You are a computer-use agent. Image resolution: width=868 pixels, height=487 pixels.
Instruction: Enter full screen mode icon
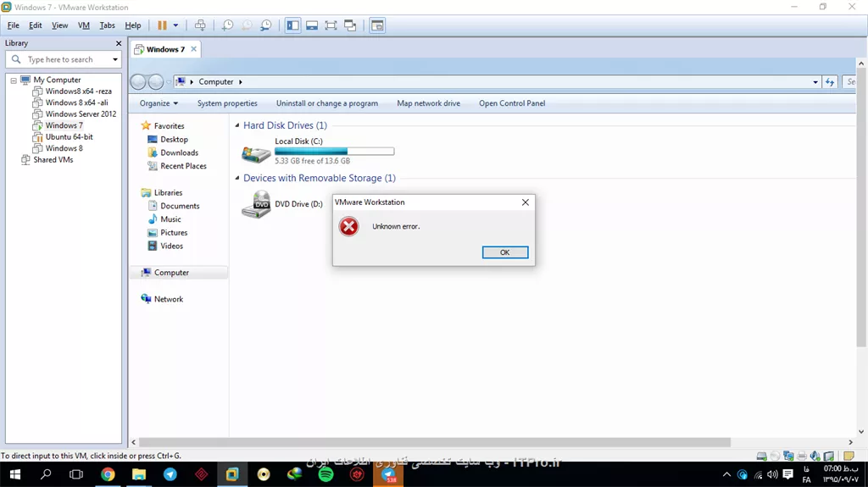(x=331, y=25)
